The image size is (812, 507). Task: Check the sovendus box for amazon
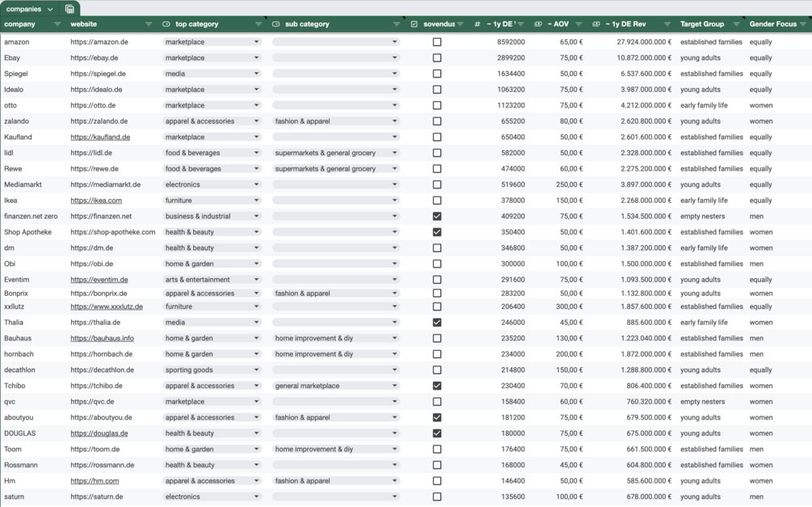437,42
